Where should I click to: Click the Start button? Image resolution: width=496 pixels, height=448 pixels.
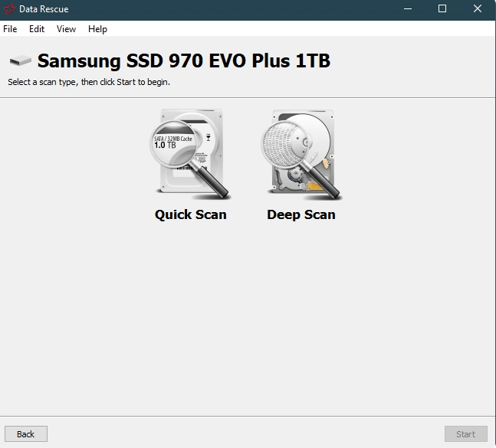pos(465,433)
